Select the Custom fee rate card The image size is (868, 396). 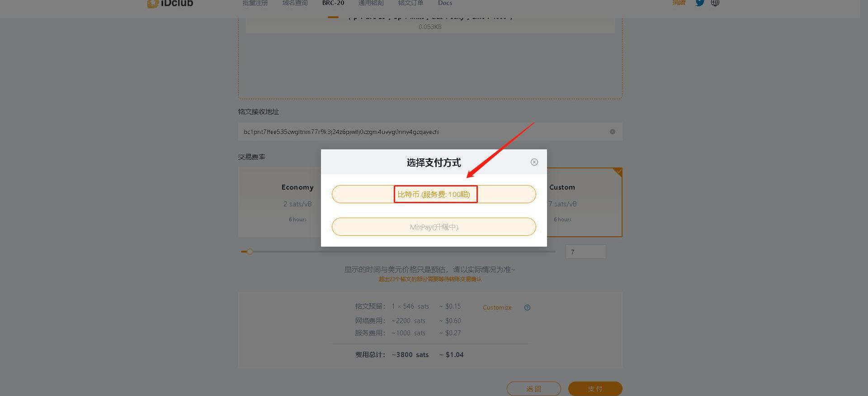(584, 202)
